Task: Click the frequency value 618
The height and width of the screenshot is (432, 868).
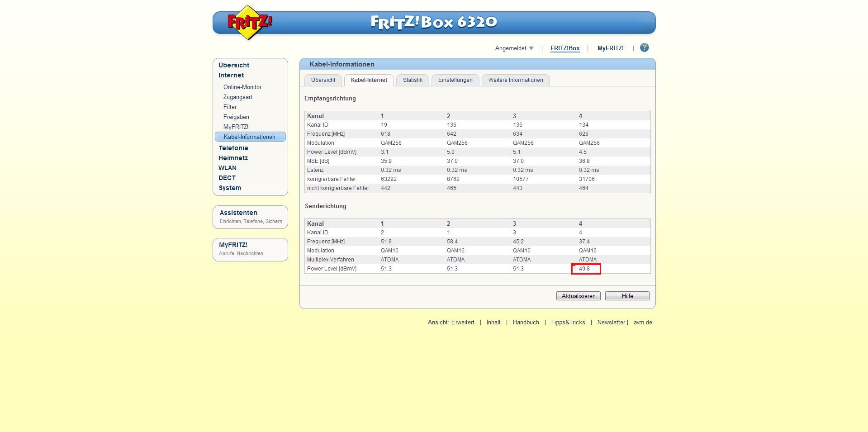Action: tap(385, 134)
